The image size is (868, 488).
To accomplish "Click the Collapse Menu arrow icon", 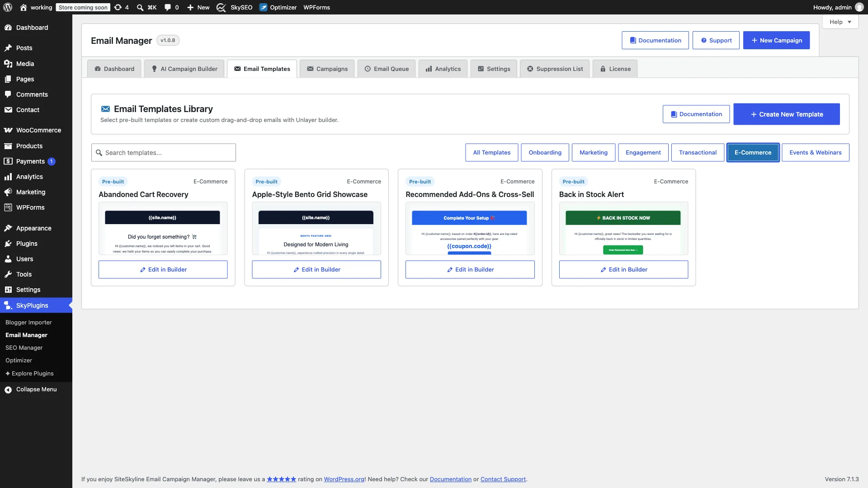I will [8, 389].
